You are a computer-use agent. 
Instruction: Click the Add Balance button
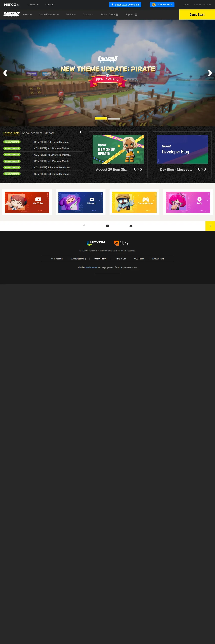click(162, 5)
